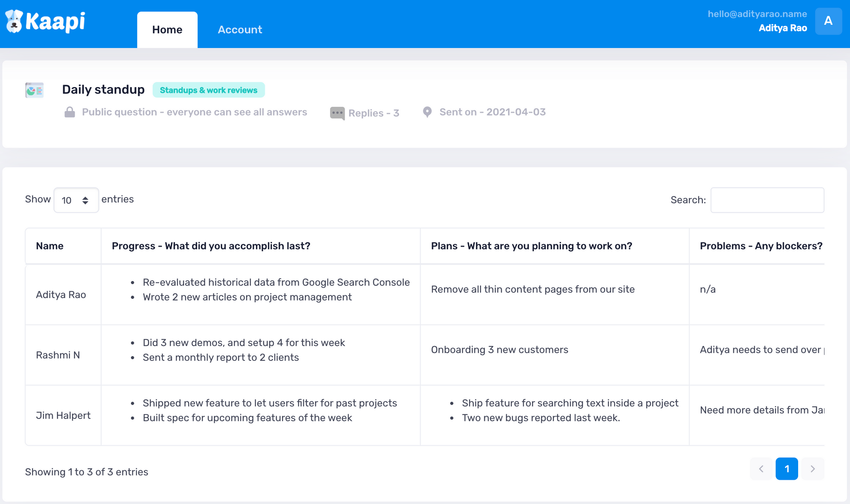Focus the Search input field
The height and width of the screenshot is (504, 850).
pyautogui.click(x=767, y=200)
